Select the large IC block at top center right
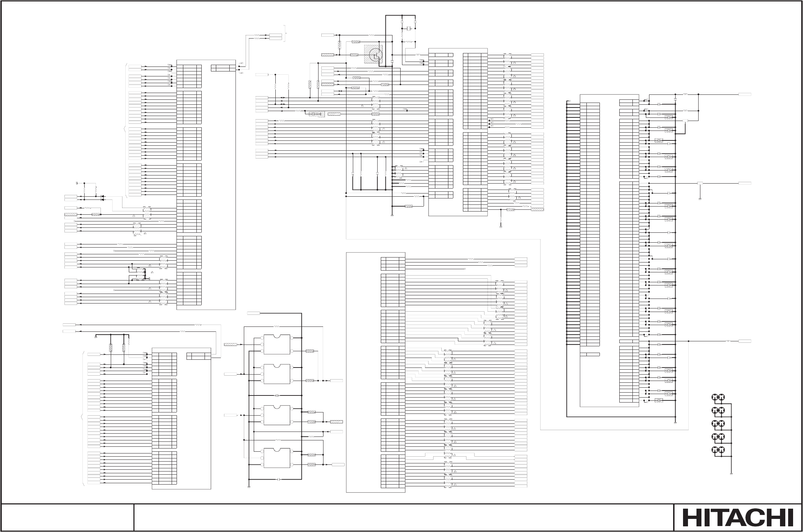This screenshot has width=803, height=532. coord(458,132)
